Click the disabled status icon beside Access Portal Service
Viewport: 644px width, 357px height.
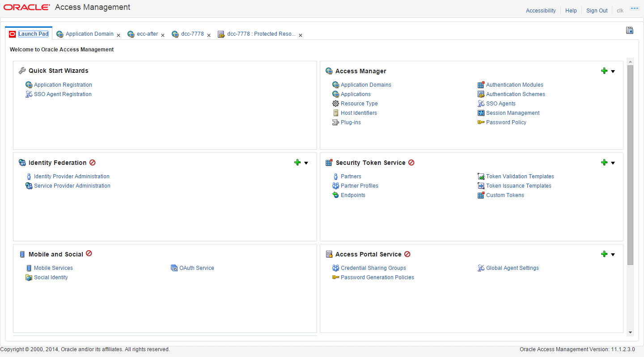click(407, 254)
